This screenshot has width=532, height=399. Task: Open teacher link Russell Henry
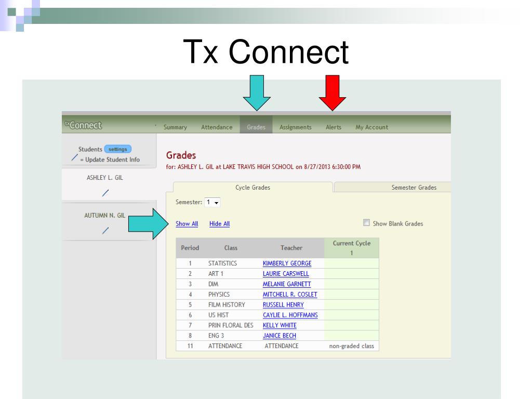[283, 304]
